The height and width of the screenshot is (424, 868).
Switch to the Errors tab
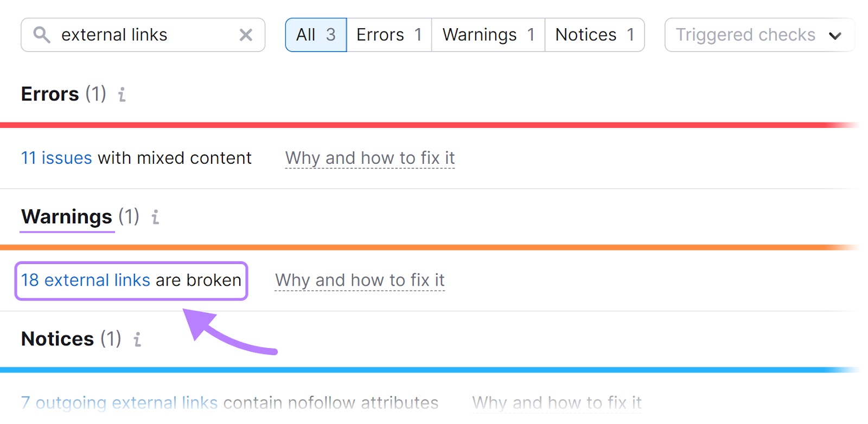click(x=388, y=35)
